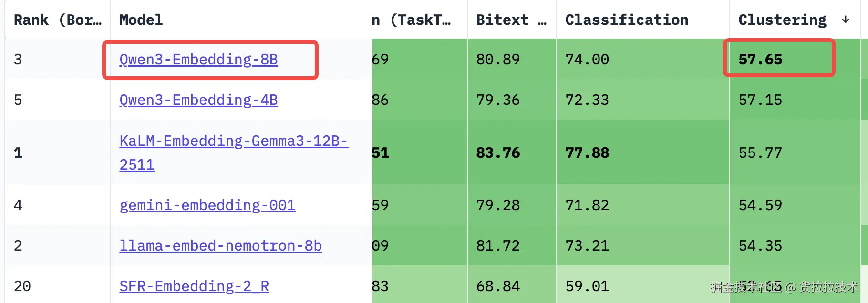This screenshot has width=868, height=303.
Task: Open the gemini-embedding-001 link
Action: coord(207,205)
